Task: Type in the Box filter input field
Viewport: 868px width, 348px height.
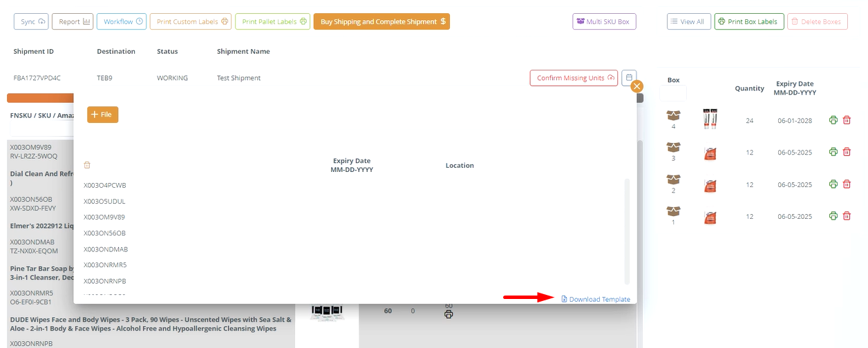Action: click(673, 93)
